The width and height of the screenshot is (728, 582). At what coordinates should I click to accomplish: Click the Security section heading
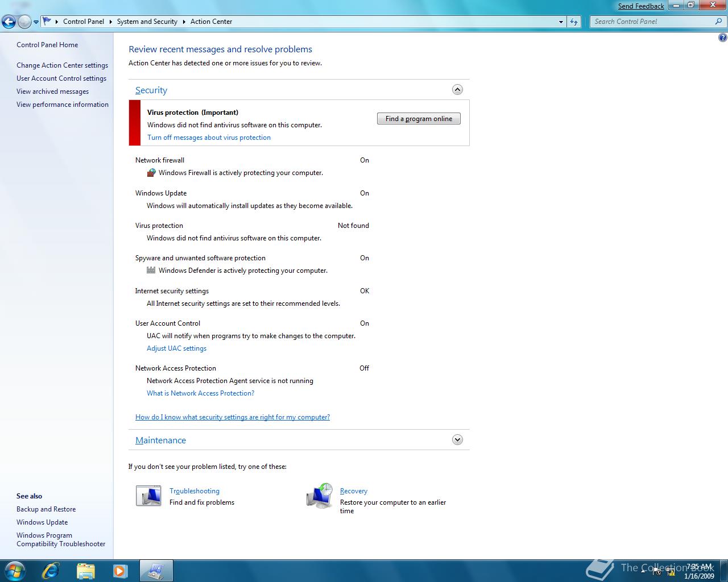pos(151,90)
